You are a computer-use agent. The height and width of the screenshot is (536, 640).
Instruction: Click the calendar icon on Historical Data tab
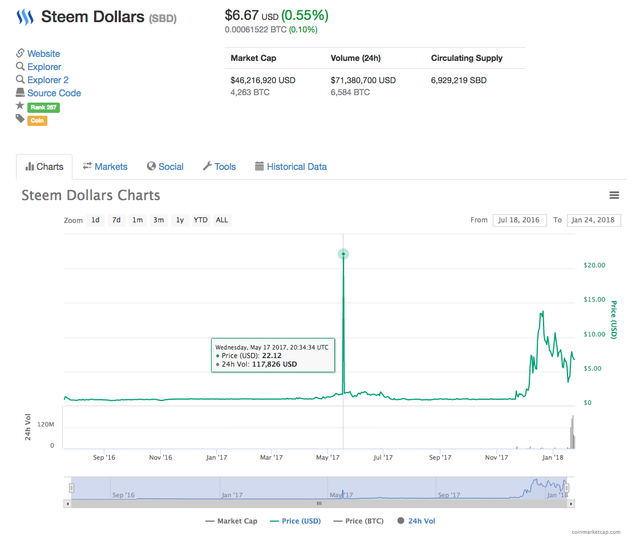259,166
